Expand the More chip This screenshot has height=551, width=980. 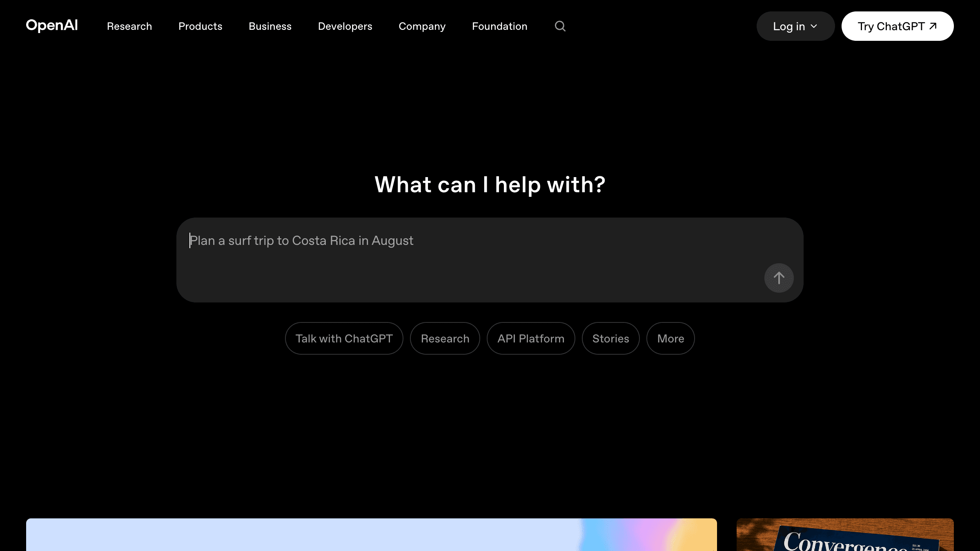670,338
